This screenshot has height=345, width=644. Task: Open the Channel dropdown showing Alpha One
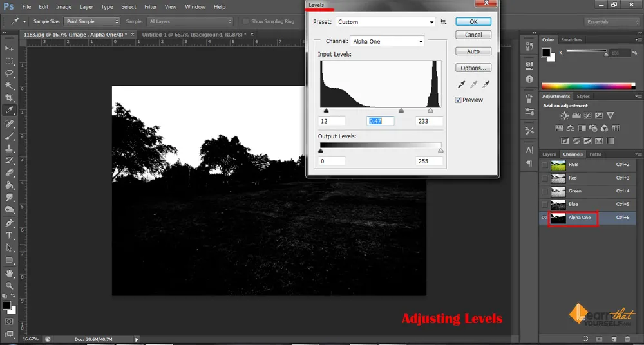tap(388, 41)
